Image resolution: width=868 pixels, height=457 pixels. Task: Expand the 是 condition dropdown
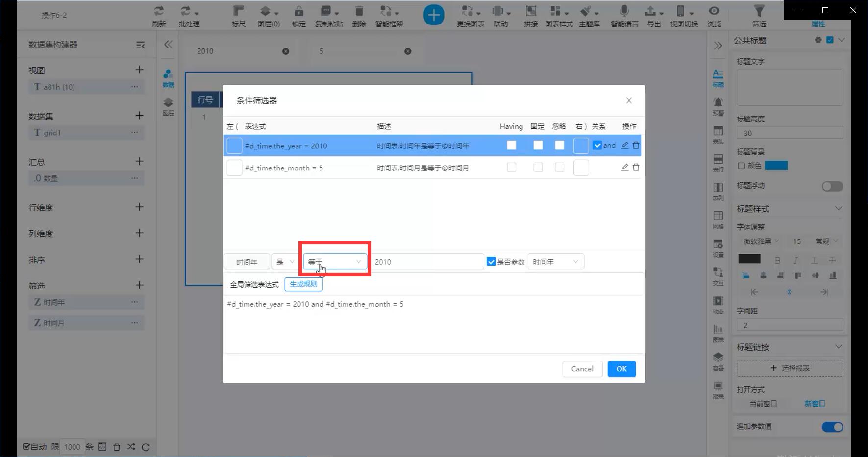coord(284,262)
